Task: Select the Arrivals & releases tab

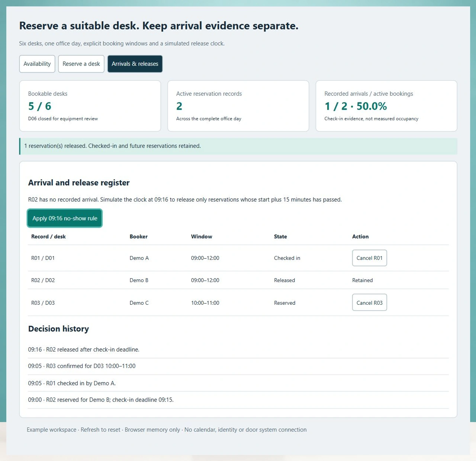Action: pyautogui.click(x=135, y=64)
